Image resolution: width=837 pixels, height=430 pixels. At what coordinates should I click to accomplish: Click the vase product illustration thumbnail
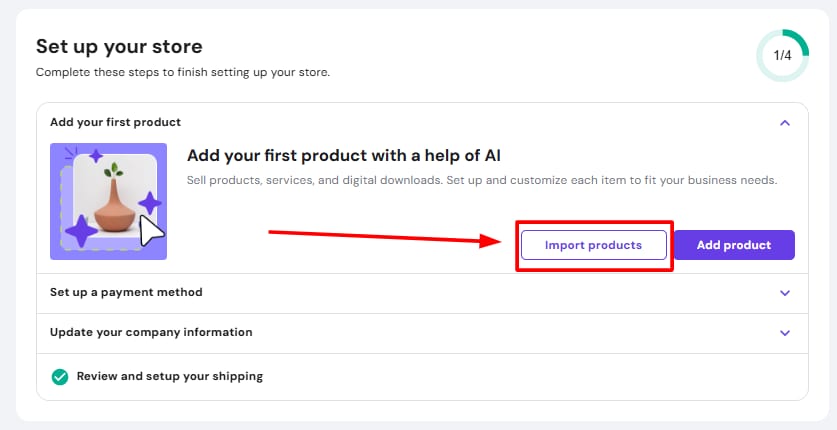108,200
